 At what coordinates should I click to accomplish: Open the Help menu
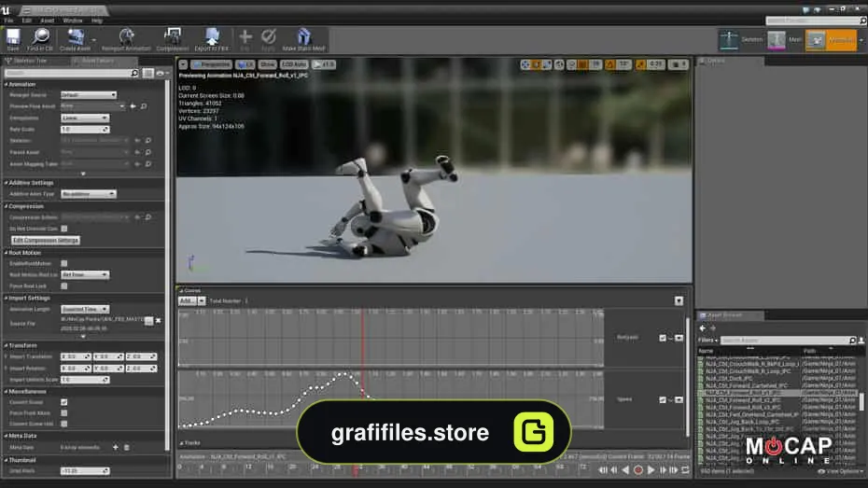pyautogui.click(x=97, y=21)
